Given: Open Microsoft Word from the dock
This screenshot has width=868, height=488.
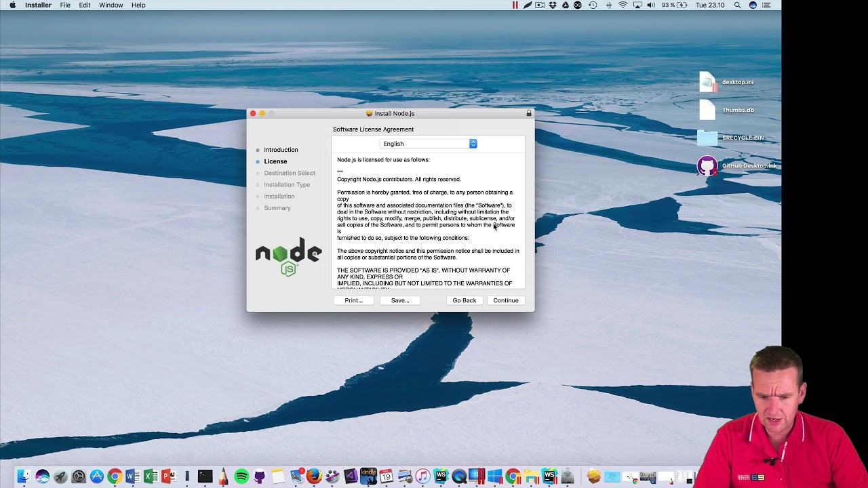Looking at the screenshot, I should (x=132, y=476).
